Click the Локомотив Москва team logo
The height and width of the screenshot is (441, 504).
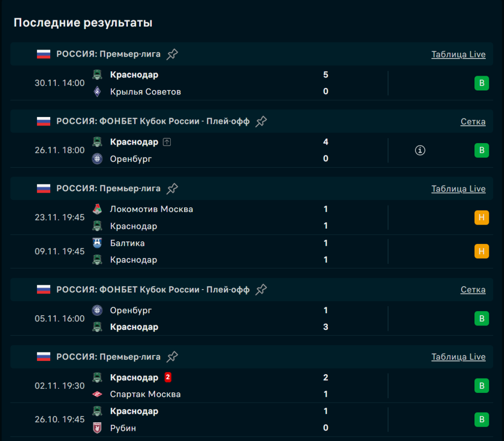pyautogui.click(x=97, y=209)
